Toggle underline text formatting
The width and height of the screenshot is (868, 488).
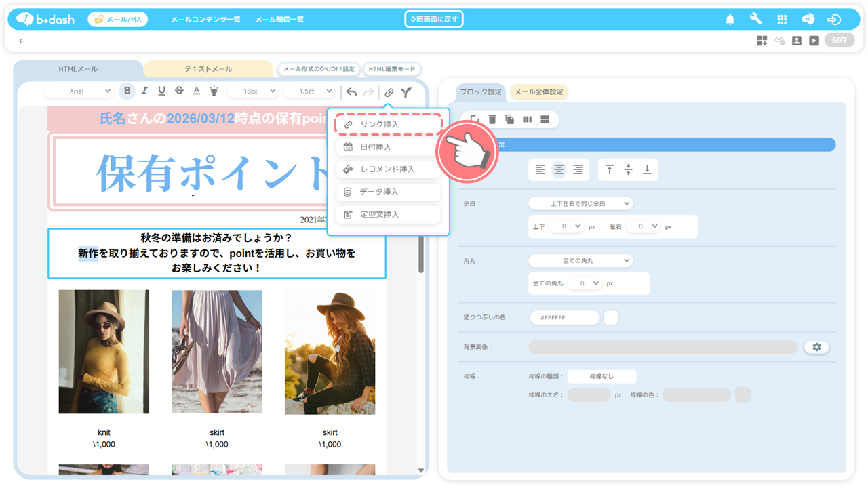tap(161, 91)
